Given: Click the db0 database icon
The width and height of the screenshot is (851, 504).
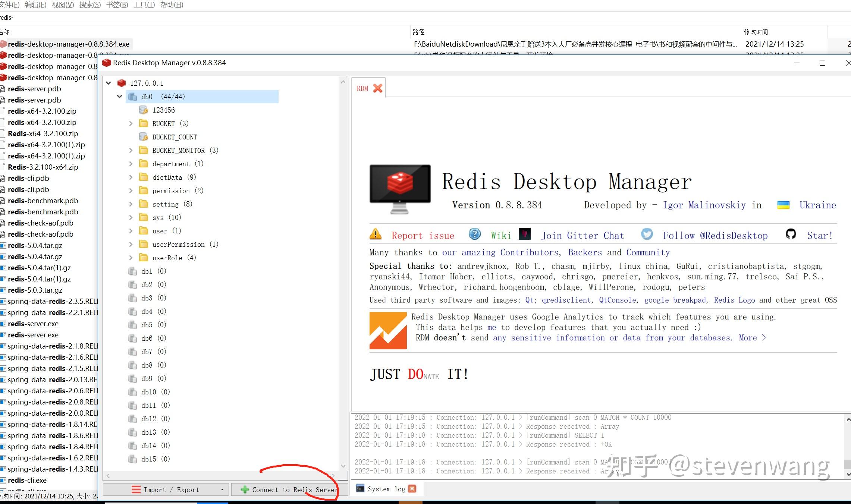Looking at the screenshot, I should (132, 97).
